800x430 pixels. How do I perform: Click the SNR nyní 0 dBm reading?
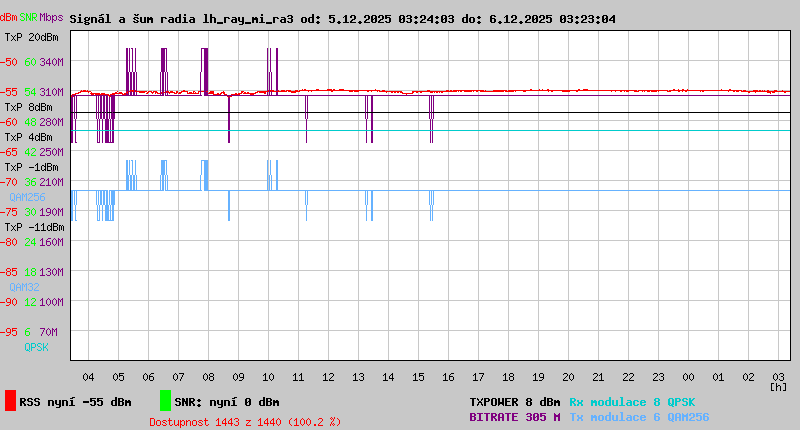227,402
